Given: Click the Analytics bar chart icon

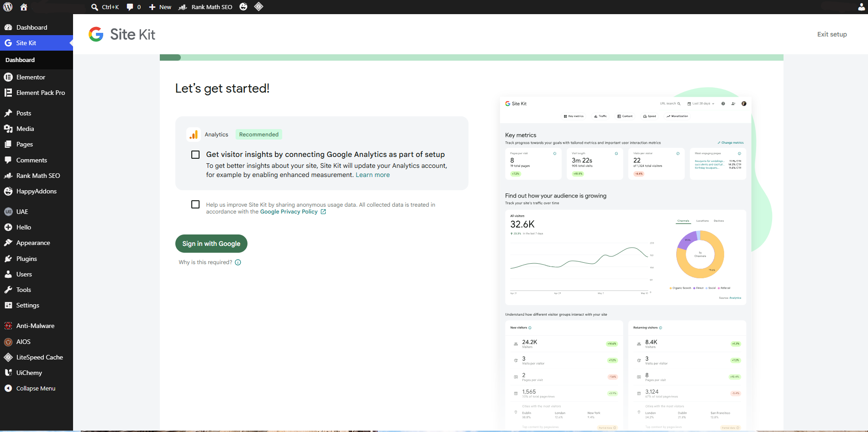Looking at the screenshot, I should (x=194, y=134).
